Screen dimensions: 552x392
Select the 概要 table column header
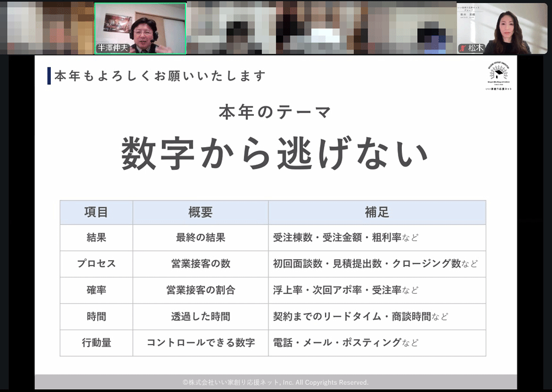(200, 212)
